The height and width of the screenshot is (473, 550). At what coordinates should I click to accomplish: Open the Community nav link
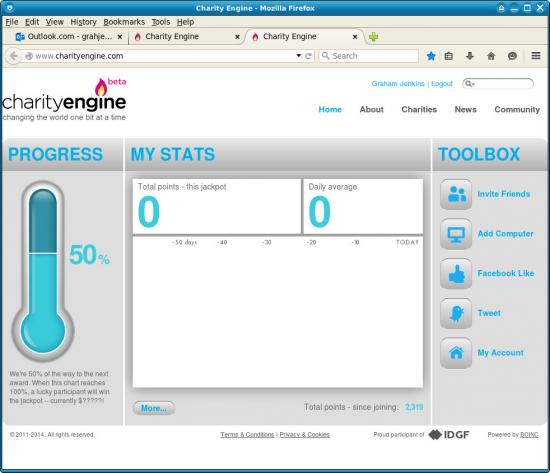[517, 109]
